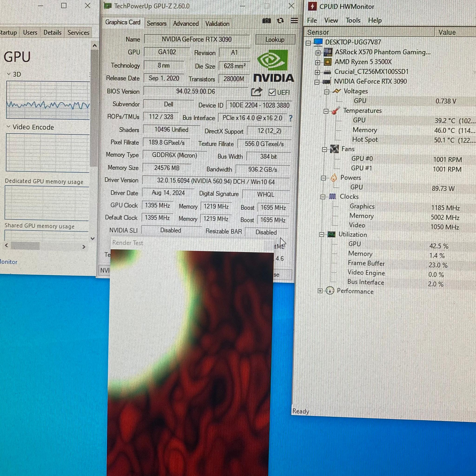Click the HWMonitor title bar icon
476x476 pixels.
[x=312, y=7]
